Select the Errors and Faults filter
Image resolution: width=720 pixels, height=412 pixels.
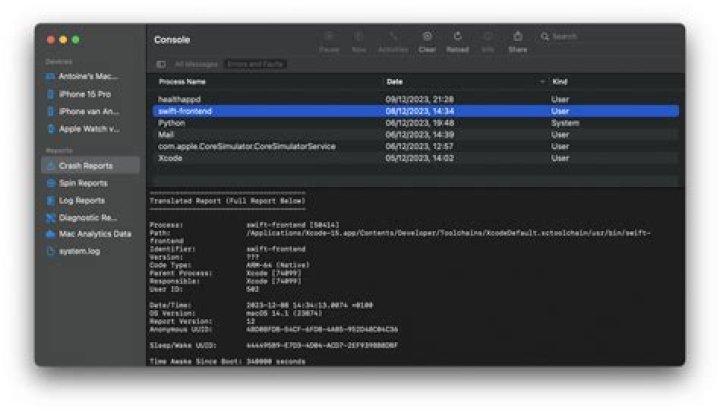click(255, 64)
